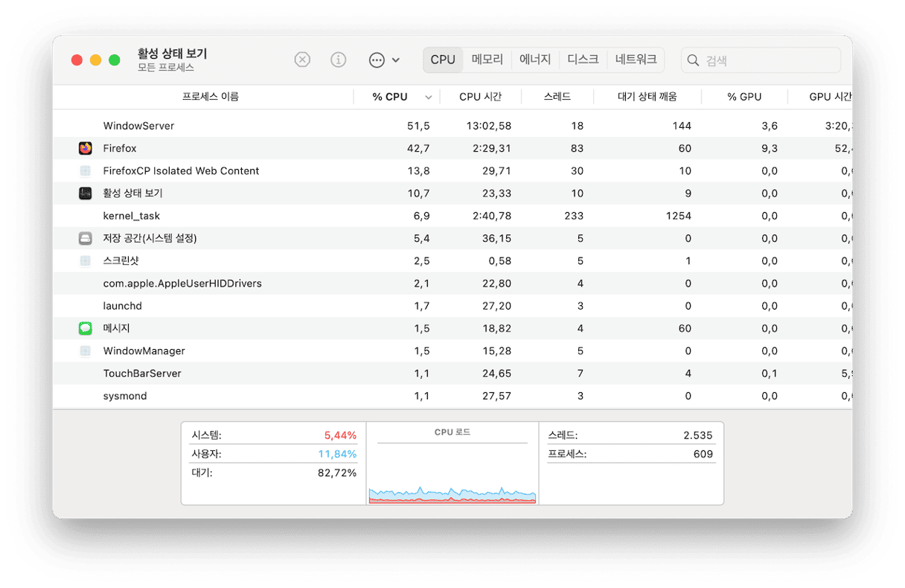Switch to the 에너지 tab
Viewport: 905px width, 588px height.
point(535,60)
